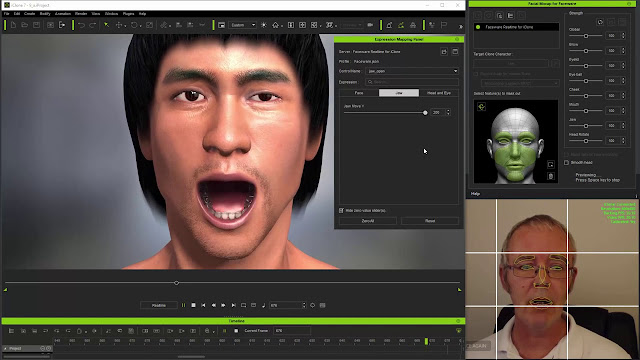This screenshot has height=360, width=640.
Task: Click the camera icon in the top toolbar
Action: 370,25
